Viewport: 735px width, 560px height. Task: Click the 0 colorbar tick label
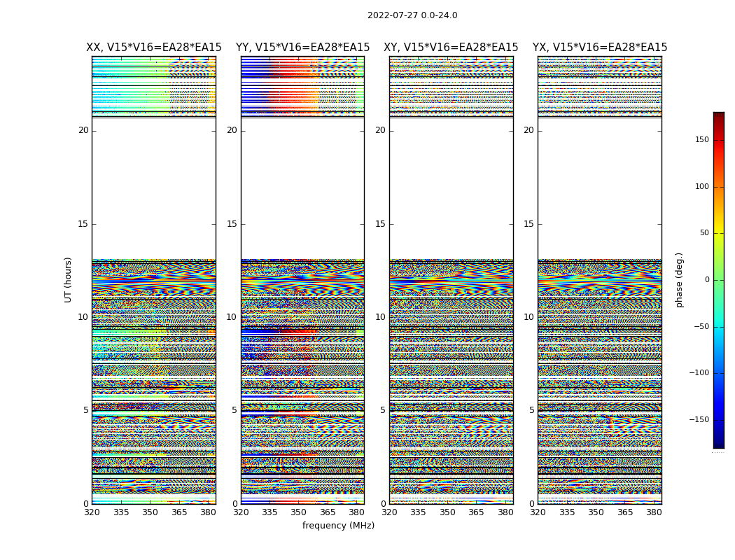coord(707,280)
